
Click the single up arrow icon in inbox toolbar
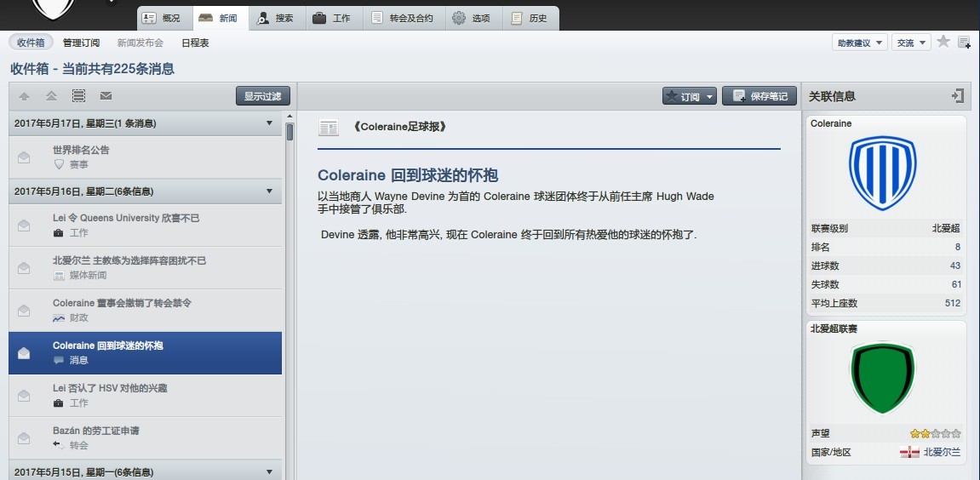(24, 96)
